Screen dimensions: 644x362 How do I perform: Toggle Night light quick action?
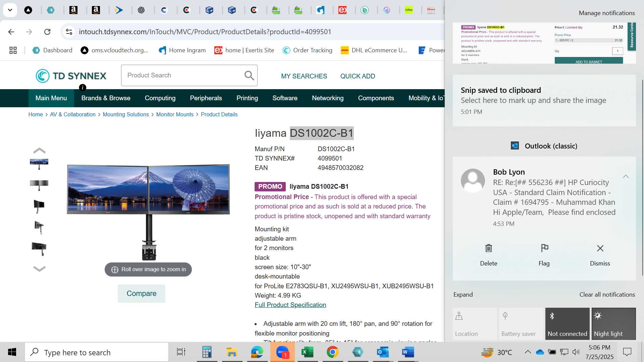[x=613, y=324]
